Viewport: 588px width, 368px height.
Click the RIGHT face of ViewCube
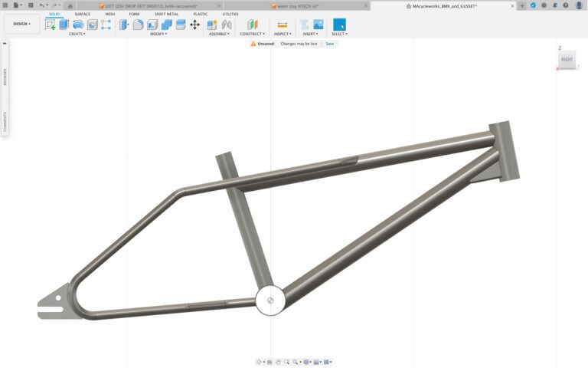[567, 59]
